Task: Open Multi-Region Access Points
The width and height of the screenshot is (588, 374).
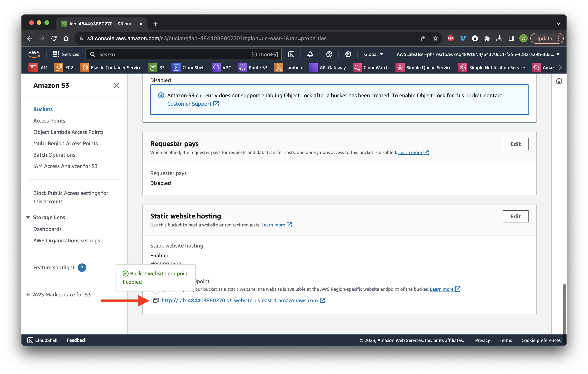Action: tap(65, 144)
